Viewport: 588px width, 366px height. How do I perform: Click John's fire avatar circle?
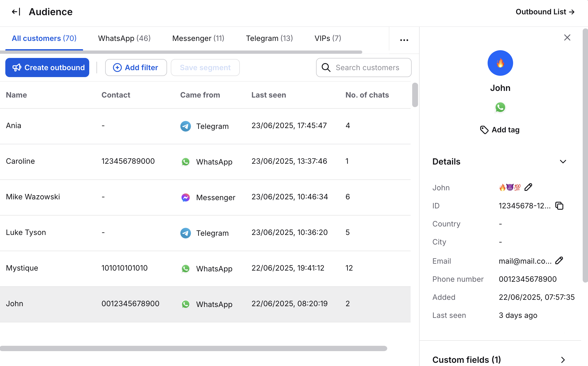click(500, 63)
